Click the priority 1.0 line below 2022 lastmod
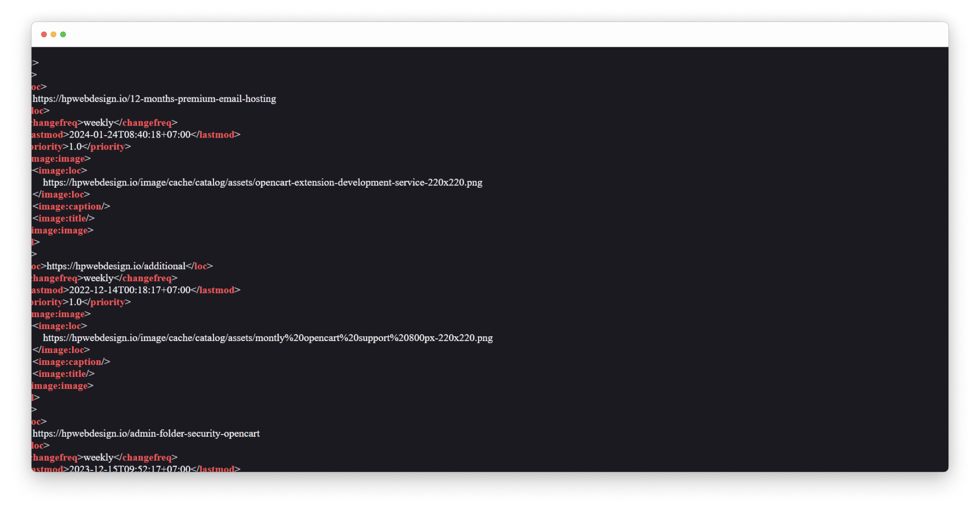The height and width of the screenshot is (513, 980). (81, 302)
